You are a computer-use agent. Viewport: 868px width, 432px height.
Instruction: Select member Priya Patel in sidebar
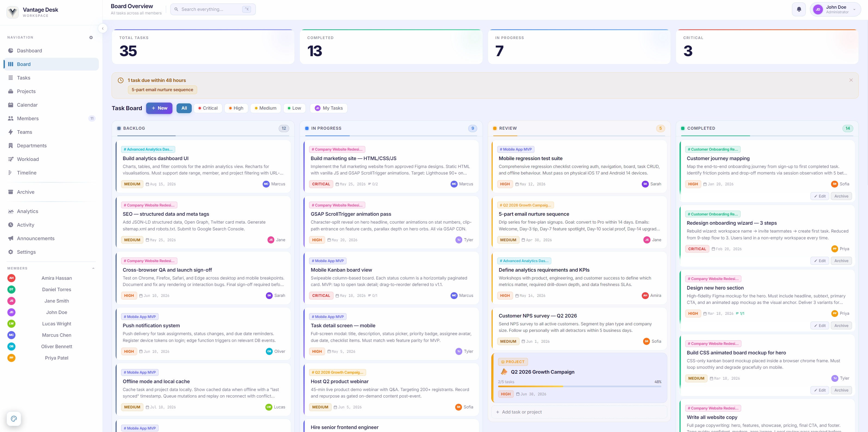pos(51,358)
